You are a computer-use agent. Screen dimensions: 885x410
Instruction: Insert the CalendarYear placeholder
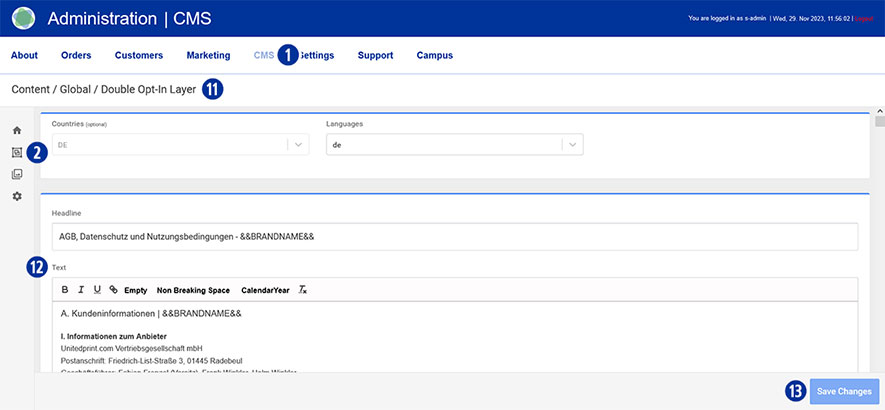pyautogui.click(x=265, y=290)
